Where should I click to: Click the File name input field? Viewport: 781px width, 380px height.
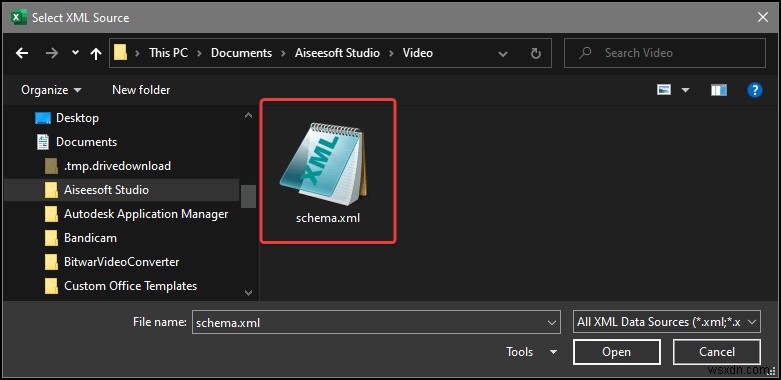tap(376, 323)
